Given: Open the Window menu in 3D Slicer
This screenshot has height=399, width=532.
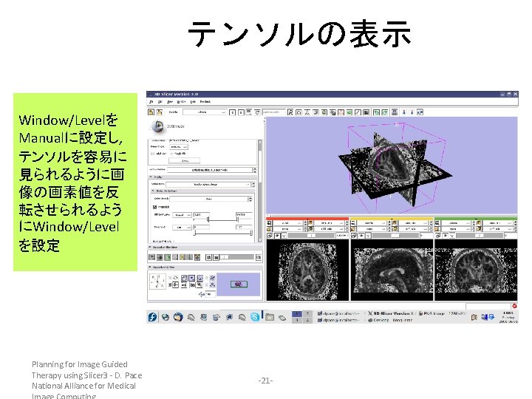Looking at the screenshot, I should click(182, 102).
